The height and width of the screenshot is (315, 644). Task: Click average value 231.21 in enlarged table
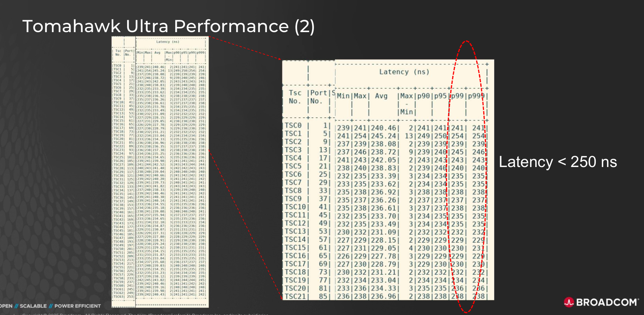(383, 272)
